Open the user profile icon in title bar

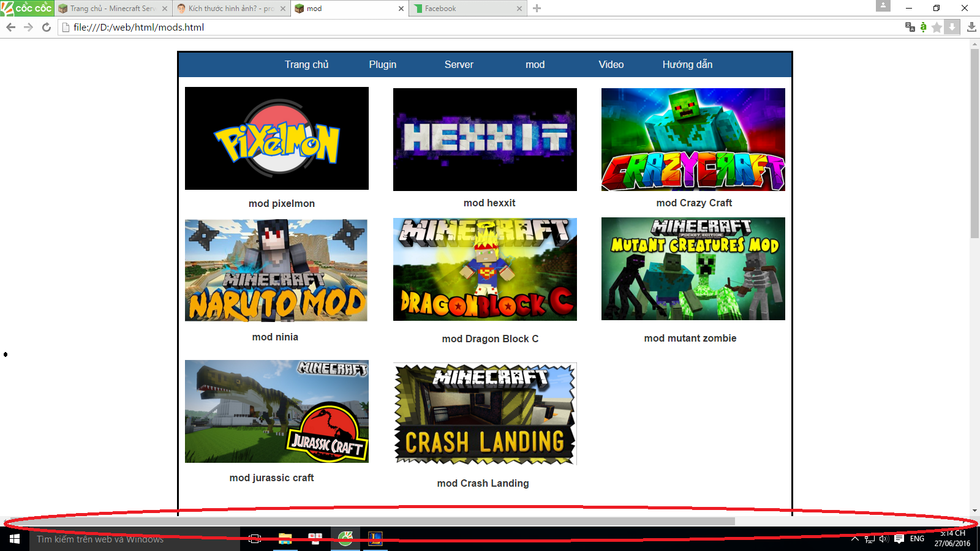point(883,6)
